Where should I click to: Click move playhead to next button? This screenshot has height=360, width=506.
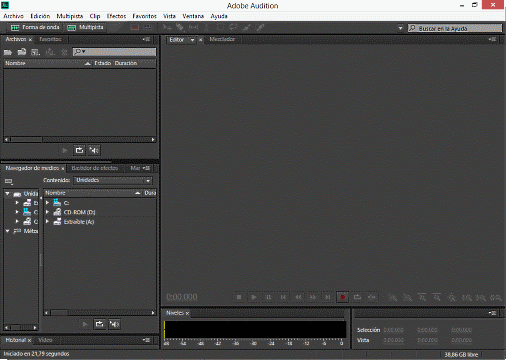coord(328,297)
